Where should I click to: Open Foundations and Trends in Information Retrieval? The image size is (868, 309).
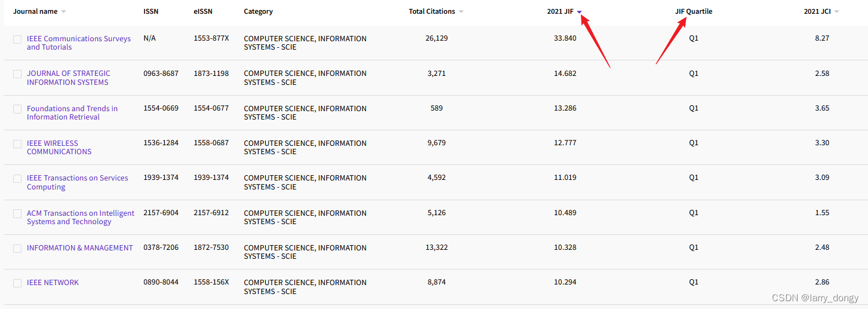(72, 113)
